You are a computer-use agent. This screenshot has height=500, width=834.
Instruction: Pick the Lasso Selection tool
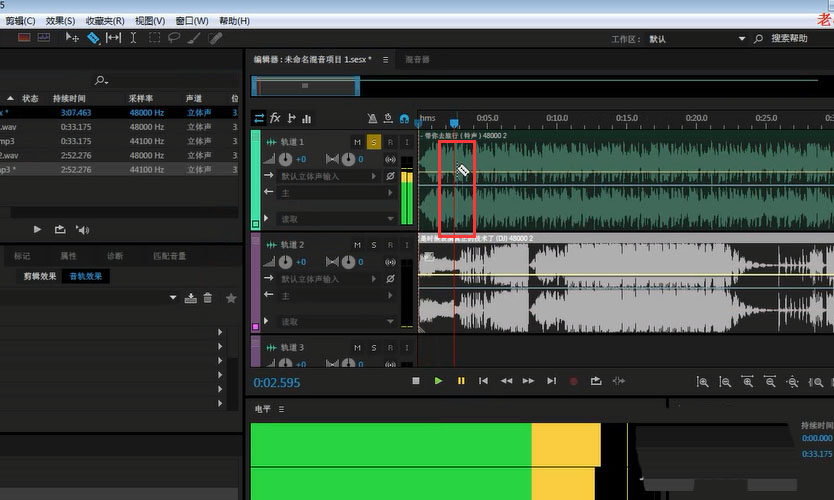tap(174, 38)
